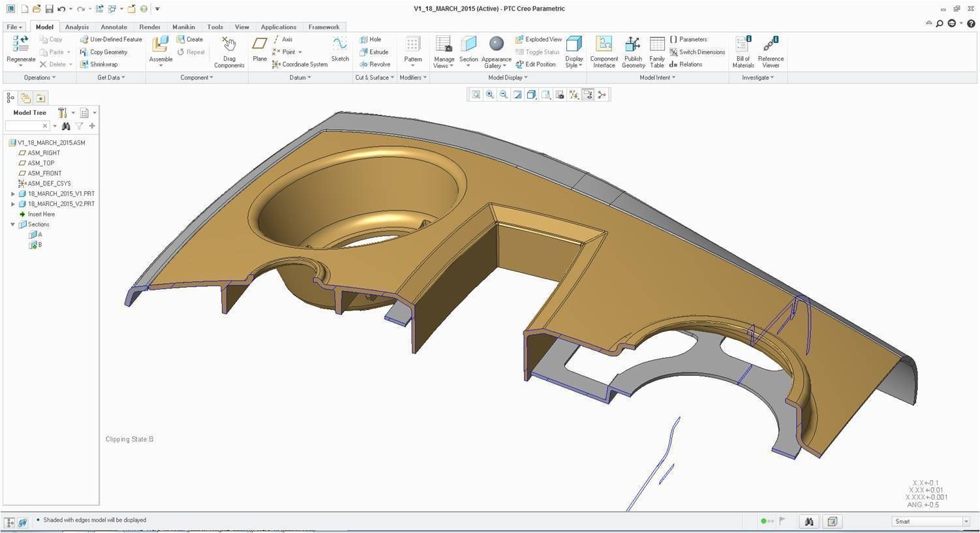Collapse the Sections node
Screen dimensions: 980x533
[x=13, y=224]
